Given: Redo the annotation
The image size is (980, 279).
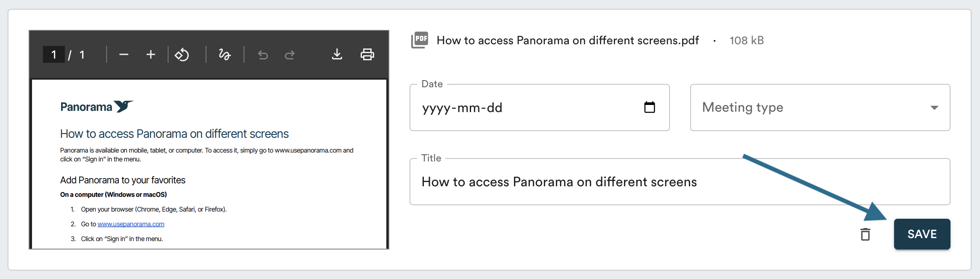Looking at the screenshot, I should coord(290,55).
